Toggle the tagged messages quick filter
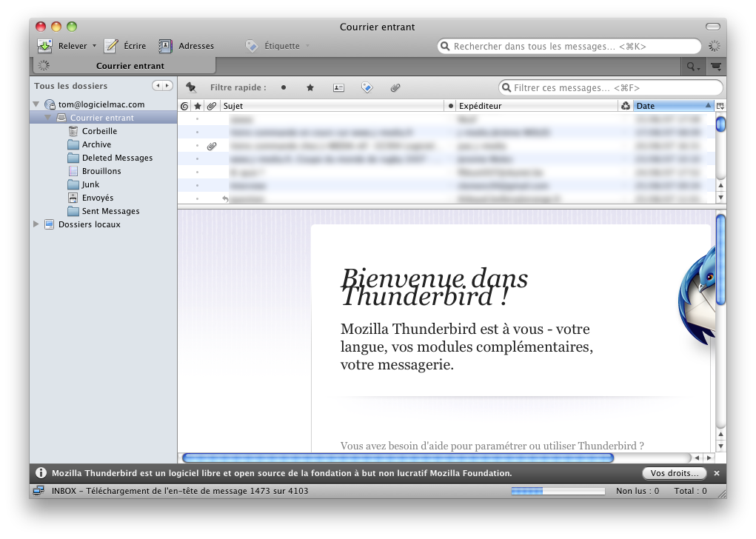Image resolution: width=756 pixels, height=539 pixels. (367, 87)
